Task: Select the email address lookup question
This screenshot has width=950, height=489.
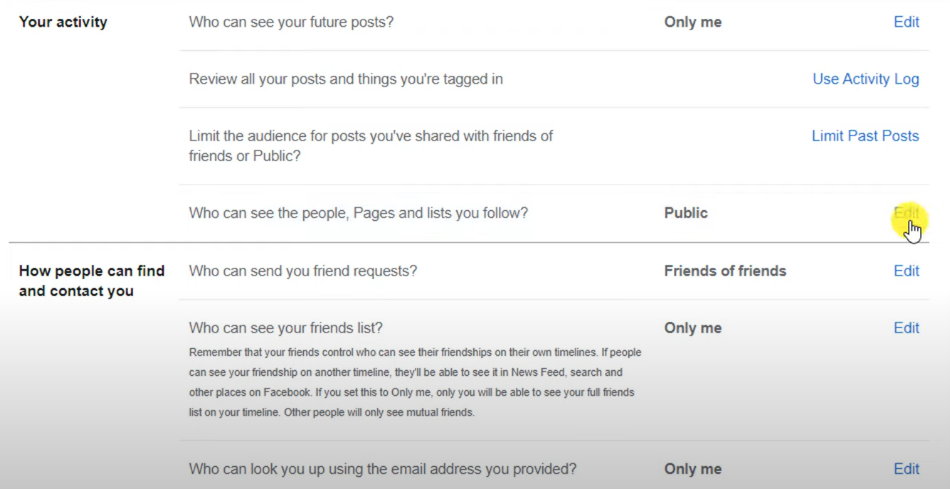Action: coord(382,468)
